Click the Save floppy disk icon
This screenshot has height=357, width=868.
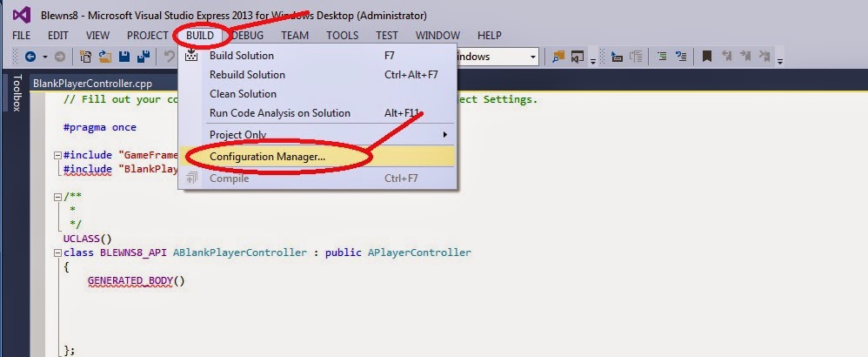tap(124, 57)
